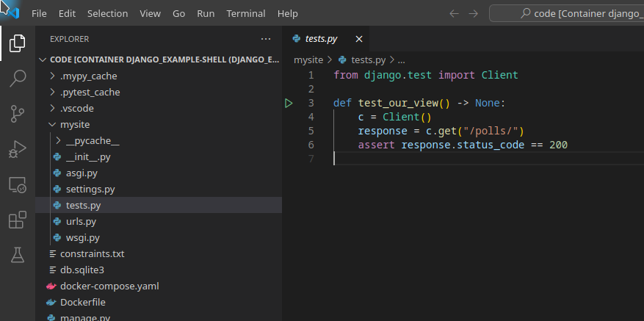Click the file icon beside constraints.txt
Viewport: 644px width, 321px height.
(52, 254)
